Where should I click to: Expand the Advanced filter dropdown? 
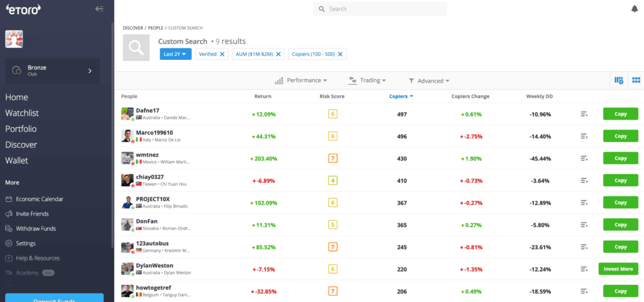click(x=429, y=81)
